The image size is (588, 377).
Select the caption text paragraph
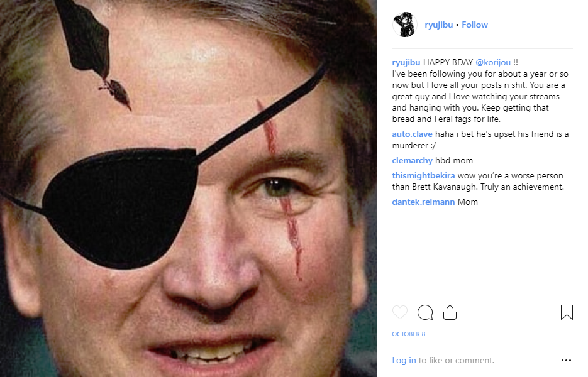click(480, 90)
